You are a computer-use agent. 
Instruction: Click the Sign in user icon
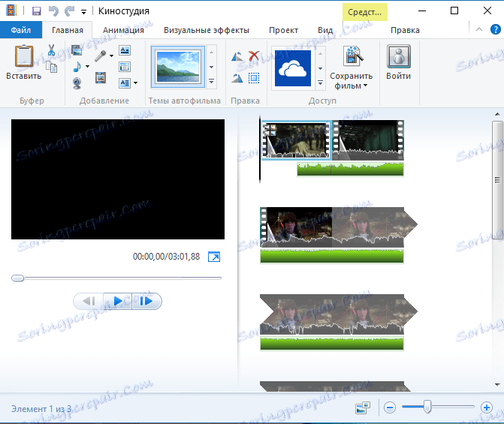click(399, 56)
